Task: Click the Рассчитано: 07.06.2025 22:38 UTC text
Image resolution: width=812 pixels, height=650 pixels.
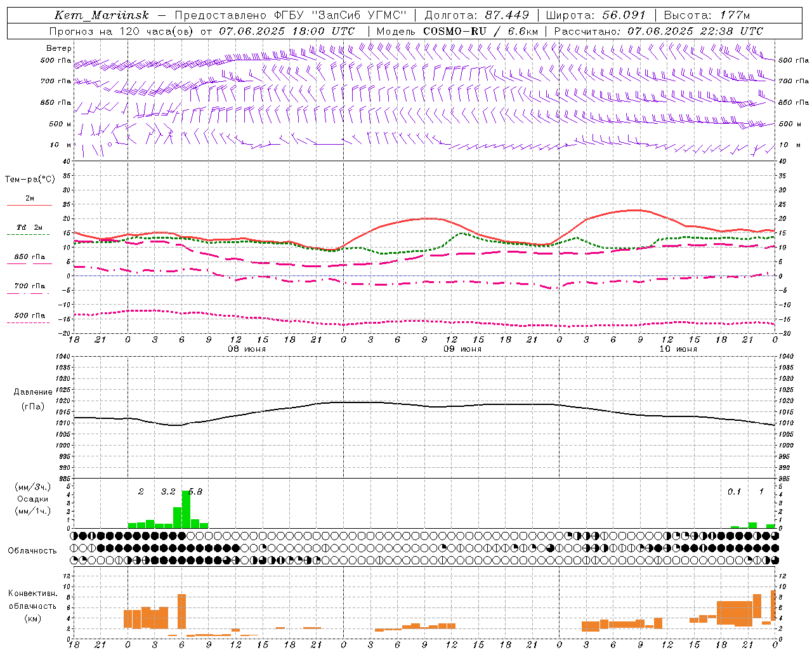Action: coord(658,31)
